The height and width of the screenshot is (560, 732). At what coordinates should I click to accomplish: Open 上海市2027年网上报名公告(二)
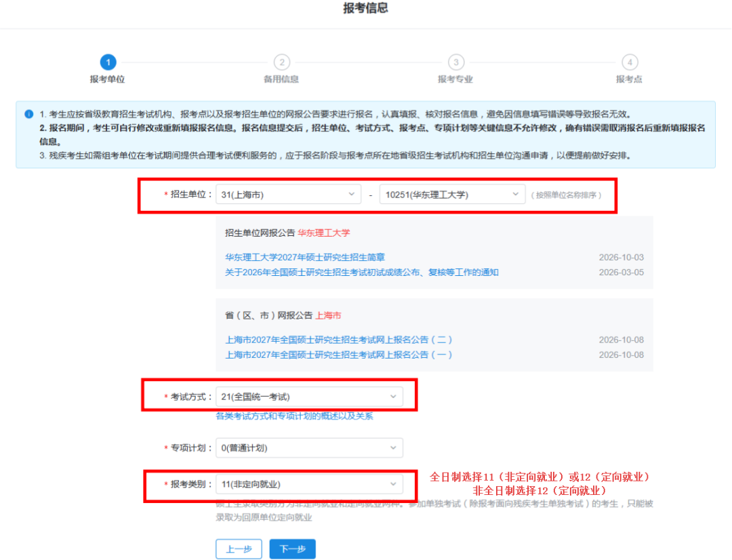point(339,340)
